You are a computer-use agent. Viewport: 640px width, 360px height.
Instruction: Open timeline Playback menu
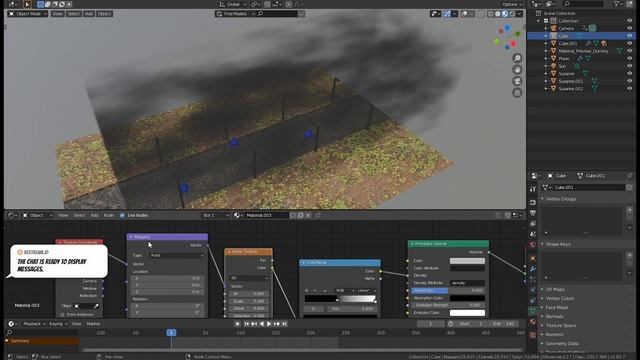(x=34, y=324)
